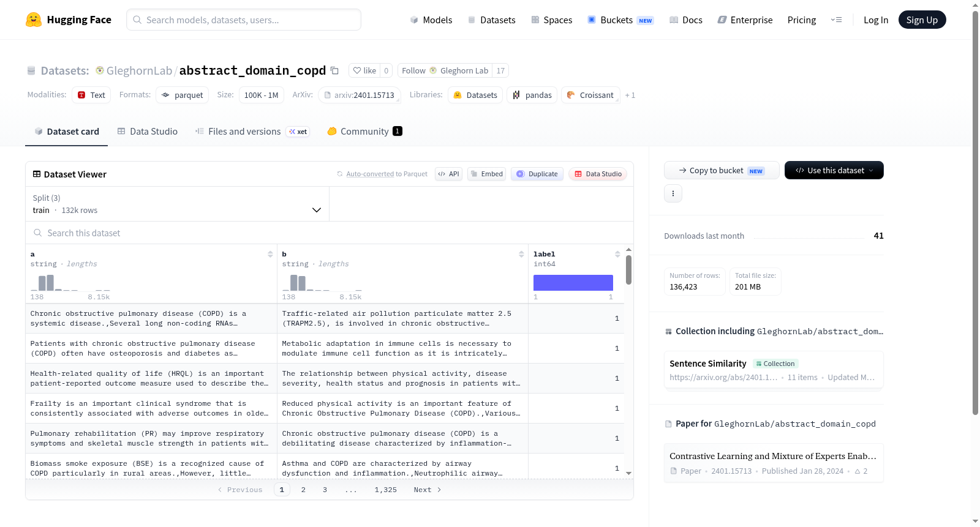980x527 pixels.
Task: Click the Log In link
Action: coord(876,20)
